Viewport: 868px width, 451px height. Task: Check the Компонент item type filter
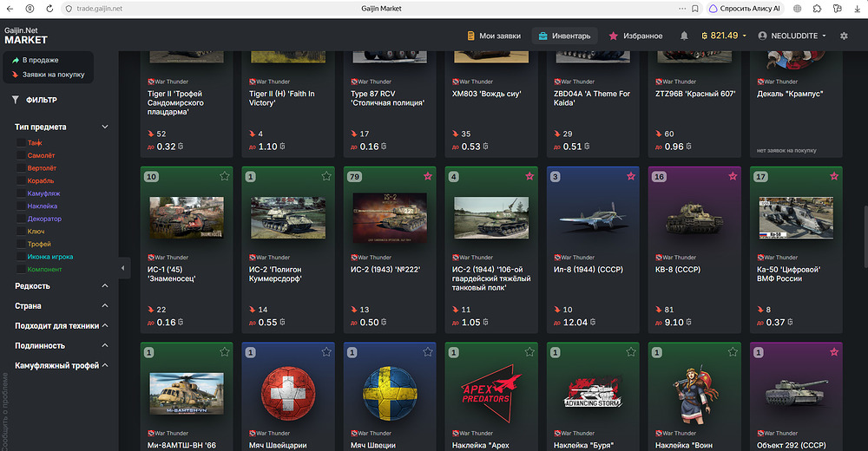(21, 270)
